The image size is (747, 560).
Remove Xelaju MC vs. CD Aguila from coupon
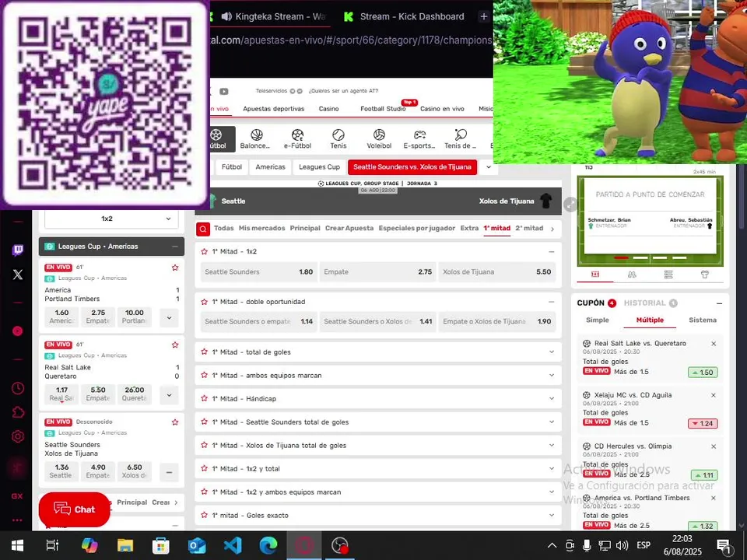click(x=714, y=395)
